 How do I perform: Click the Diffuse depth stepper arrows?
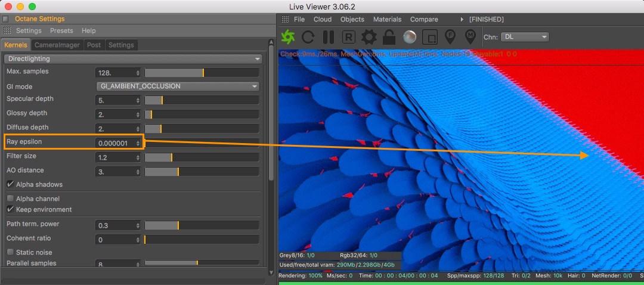point(138,129)
